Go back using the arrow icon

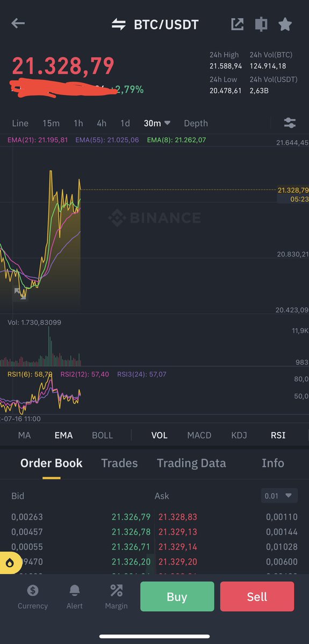pos(18,24)
